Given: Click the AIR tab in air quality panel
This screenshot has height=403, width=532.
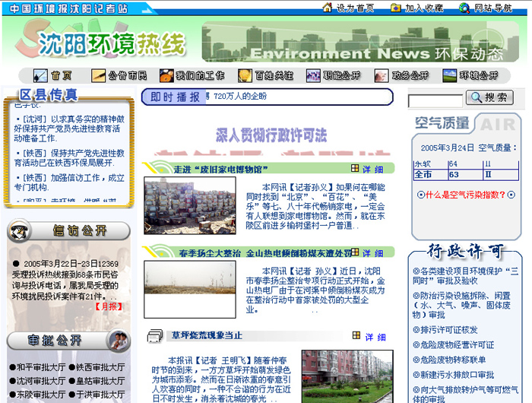Looking at the screenshot, I should 498,124.
